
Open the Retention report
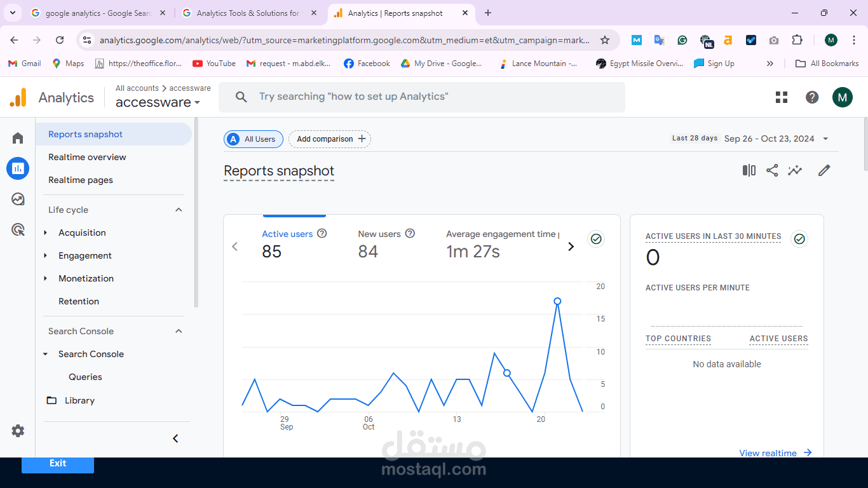[79, 301]
